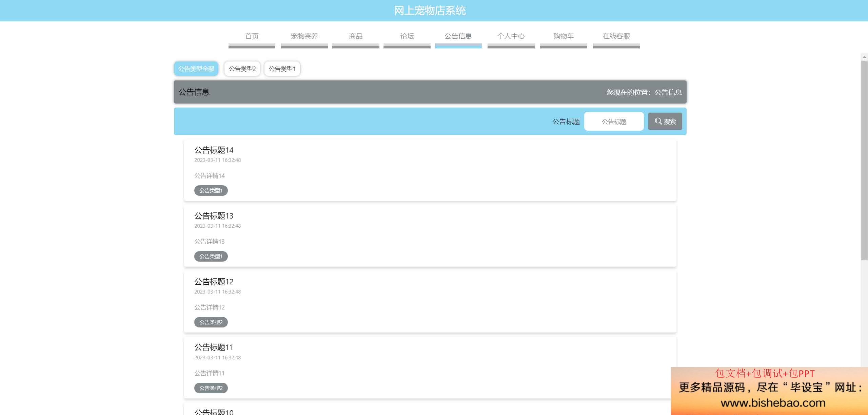The height and width of the screenshot is (415, 868).
Task: Click the timestamp under 公告标题12
Action: pos(217,291)
